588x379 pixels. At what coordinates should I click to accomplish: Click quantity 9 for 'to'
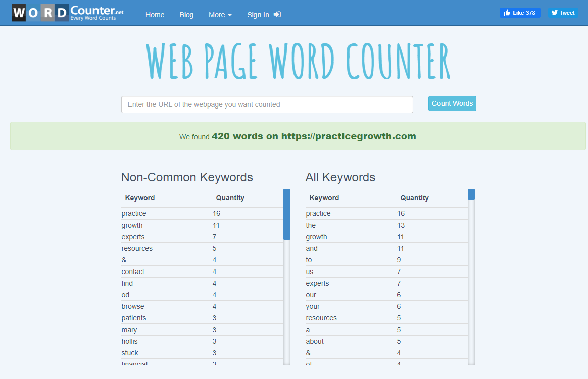[399, 260]
